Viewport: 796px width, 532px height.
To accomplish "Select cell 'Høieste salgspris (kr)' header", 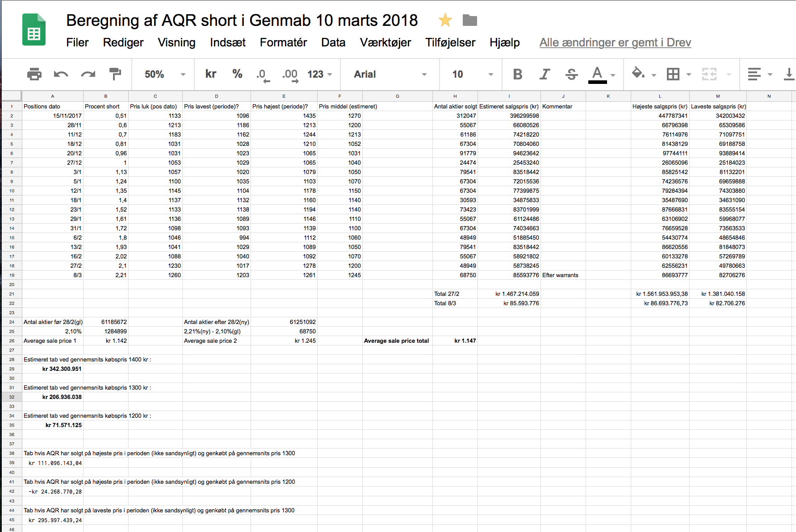I will click(x=660, y=106).
